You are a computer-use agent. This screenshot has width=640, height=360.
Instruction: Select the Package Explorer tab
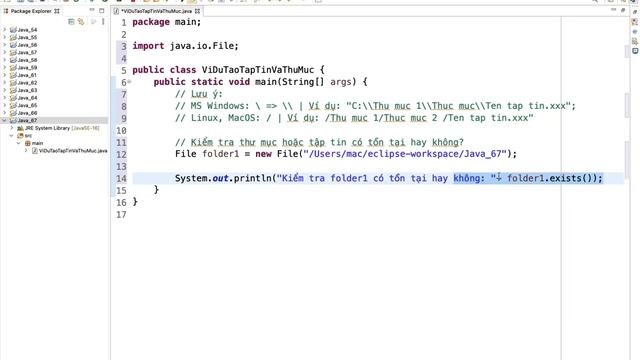pyautogui.click(x=31, y=11)
